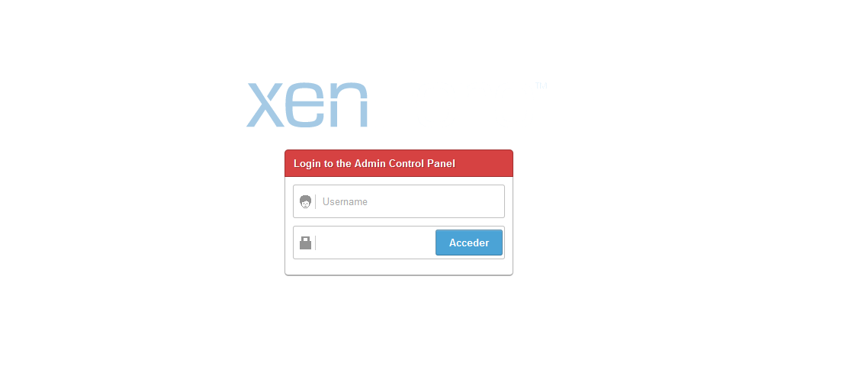Click the Acceder button
Image resolution: width=868 pixels, height=392 pixels.
click(x=469, y=243)
